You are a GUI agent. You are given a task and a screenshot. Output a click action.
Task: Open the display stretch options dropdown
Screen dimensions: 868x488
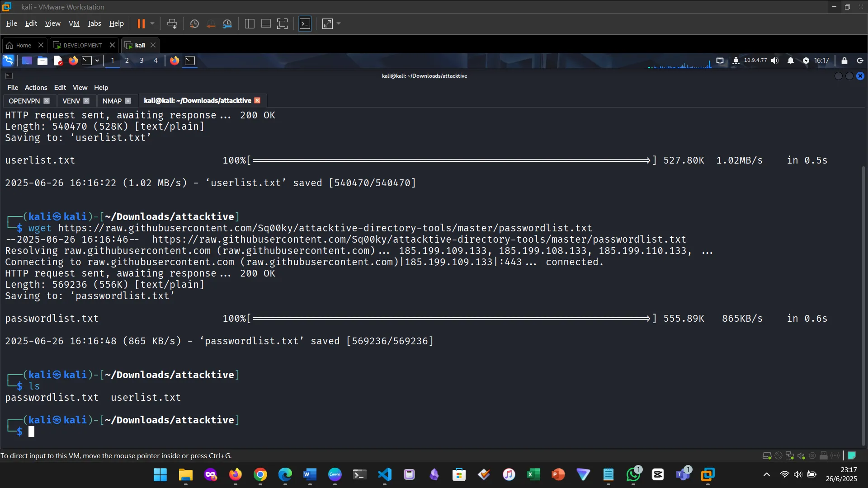338,23
